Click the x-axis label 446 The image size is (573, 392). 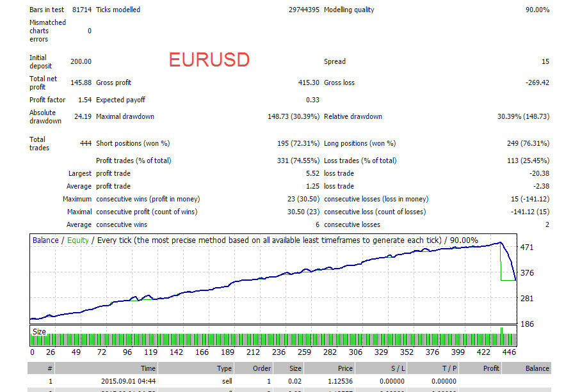tap(509, 352)
